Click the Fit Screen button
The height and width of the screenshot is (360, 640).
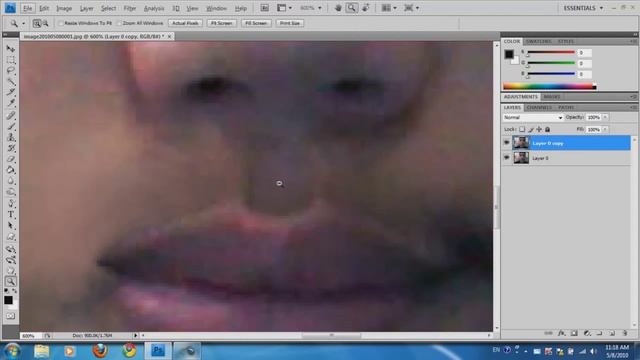(221, 23)
